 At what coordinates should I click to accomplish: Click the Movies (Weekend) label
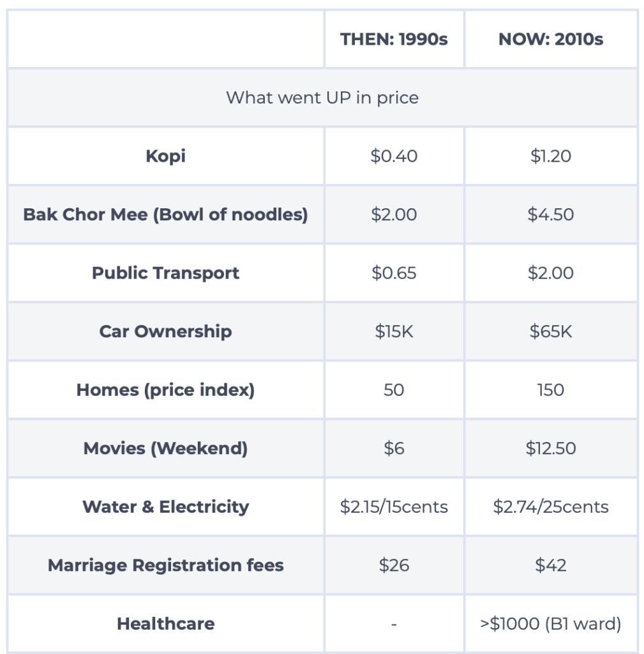tap(165, 448)
